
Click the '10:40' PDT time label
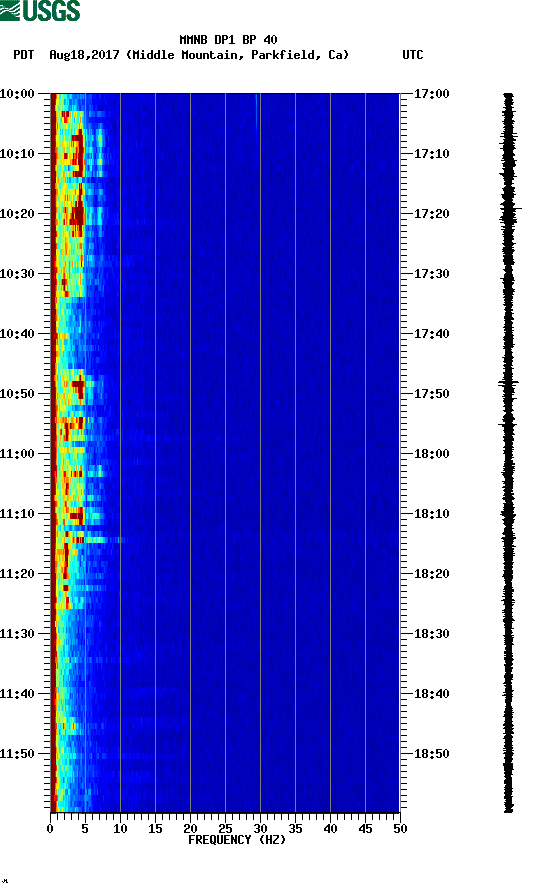pos(17,333)
